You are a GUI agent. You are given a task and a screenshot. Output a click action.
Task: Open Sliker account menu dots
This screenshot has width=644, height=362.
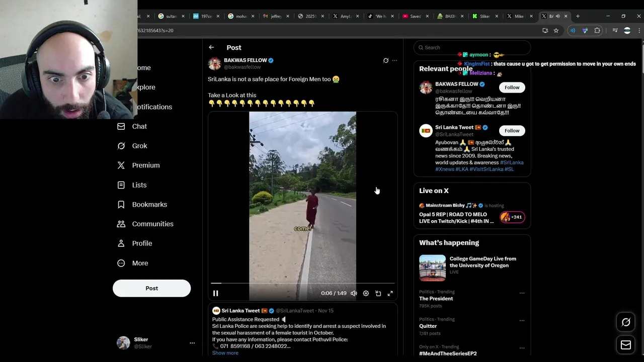[192, 343]
